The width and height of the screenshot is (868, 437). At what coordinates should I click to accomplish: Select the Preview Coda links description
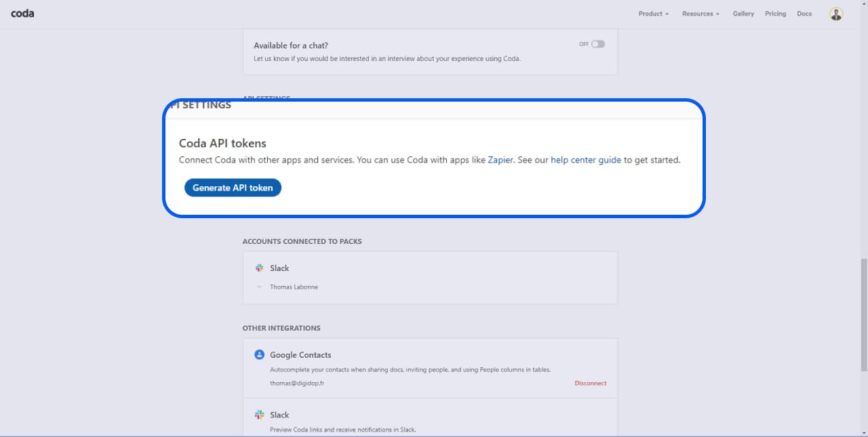[342, 430]
